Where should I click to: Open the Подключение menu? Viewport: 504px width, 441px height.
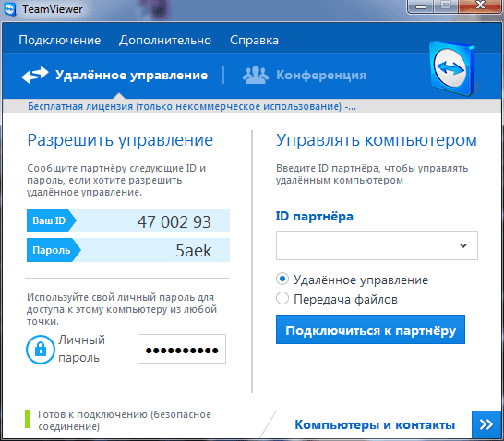coord(60,41)
